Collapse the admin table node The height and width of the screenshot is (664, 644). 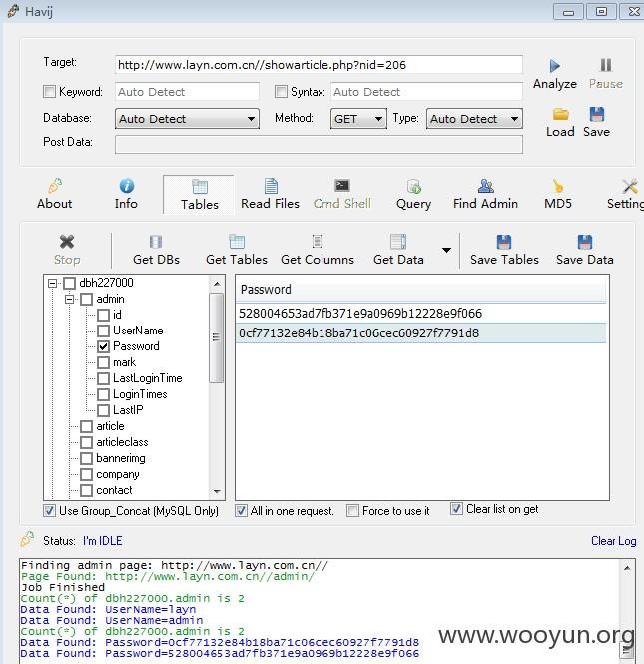[x=70, y=299]
